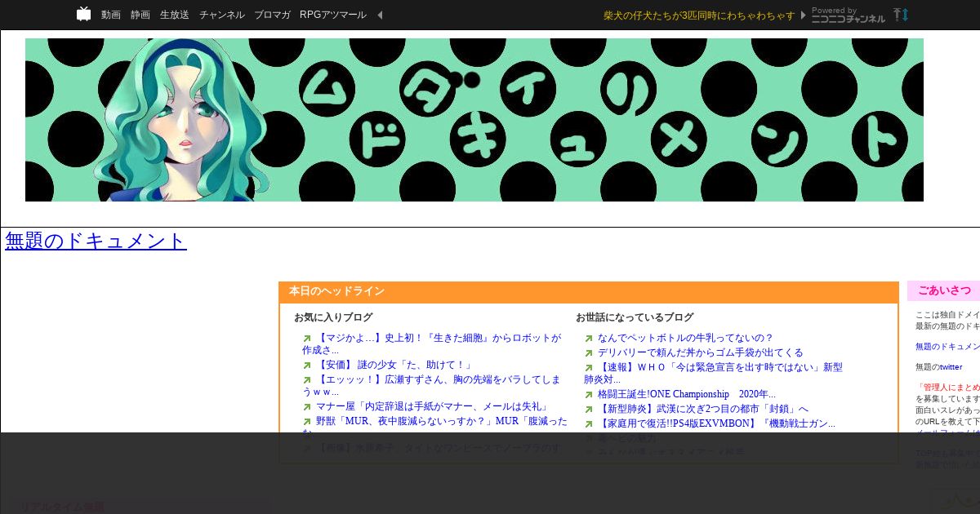Open なんでペットボトルの牛乳 article link
The width and height of the screenshot is (980, 514).
point(685,338)
